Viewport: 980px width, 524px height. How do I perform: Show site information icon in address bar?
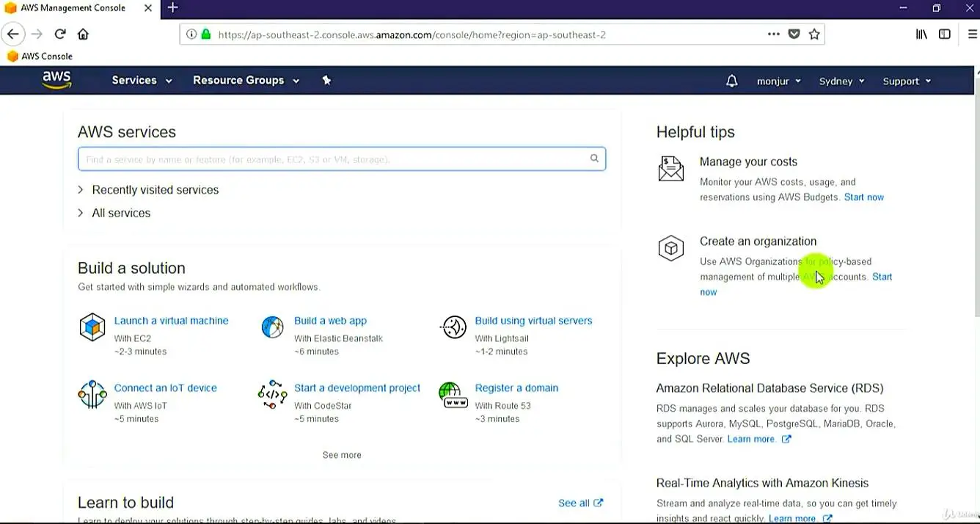click(191, 34)
